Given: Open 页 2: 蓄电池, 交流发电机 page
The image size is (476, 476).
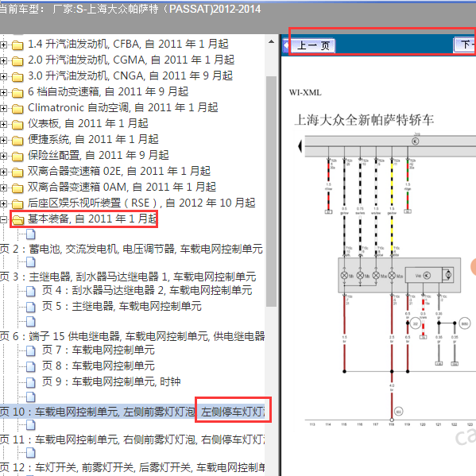Looking at the screenshot, I should point(131,250).
